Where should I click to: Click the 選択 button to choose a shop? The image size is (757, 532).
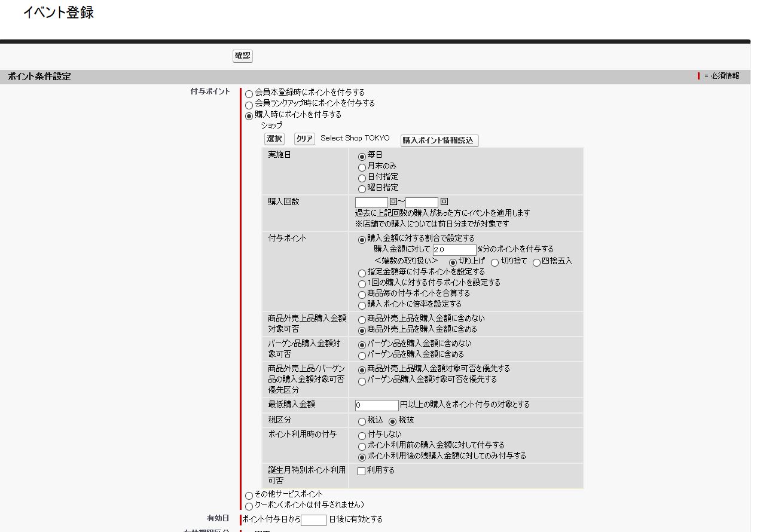(274, 138)
